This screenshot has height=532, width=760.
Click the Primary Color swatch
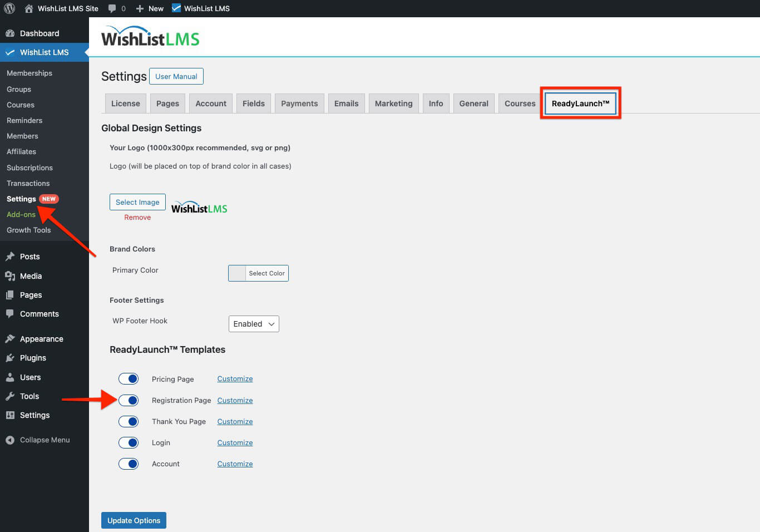click(236, 273)
